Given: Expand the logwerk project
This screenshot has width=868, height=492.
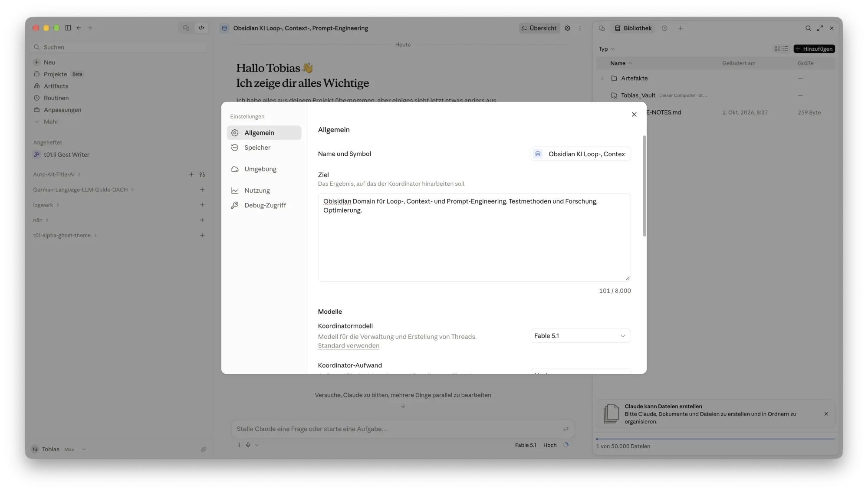Looking at the screenshot, I should 46,205.
